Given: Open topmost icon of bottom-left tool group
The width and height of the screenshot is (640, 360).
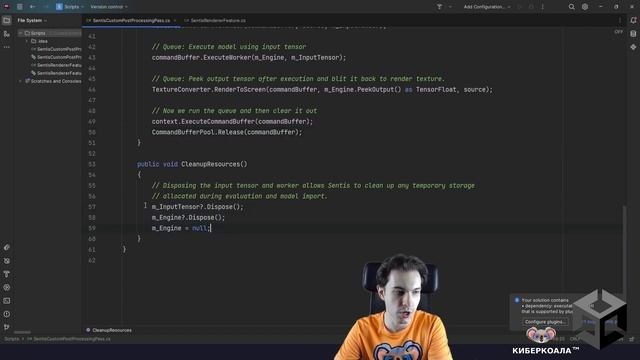Looking at the screenshot, I should tap(7, 247).
